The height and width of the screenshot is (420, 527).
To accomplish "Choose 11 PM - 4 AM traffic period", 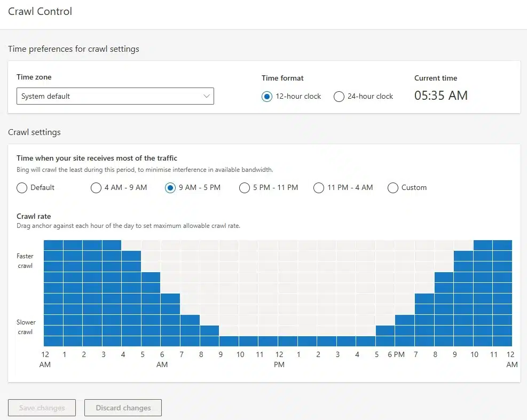I will 319,187.
